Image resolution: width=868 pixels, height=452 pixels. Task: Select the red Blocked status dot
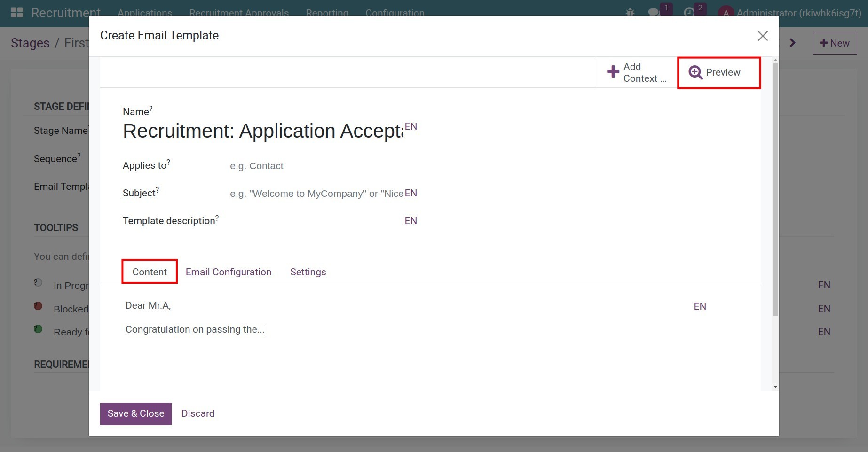click(38, 306)
